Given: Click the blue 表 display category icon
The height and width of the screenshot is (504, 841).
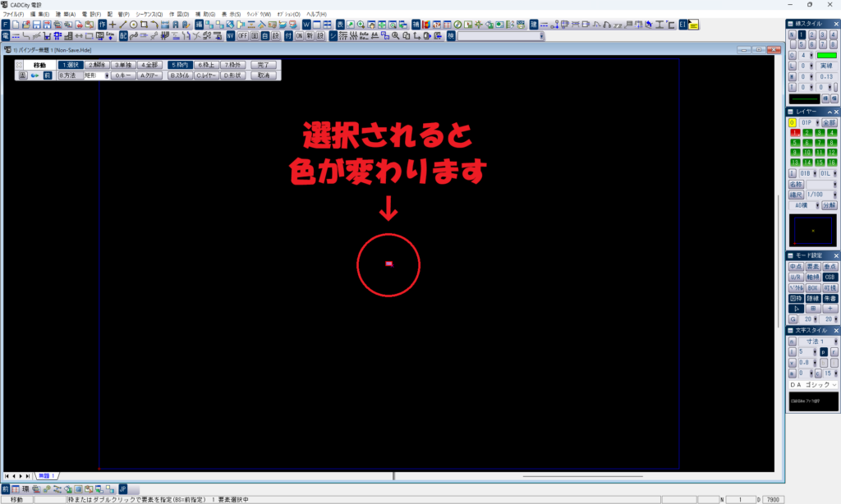Looking at the screenshot, I should 340,25.
